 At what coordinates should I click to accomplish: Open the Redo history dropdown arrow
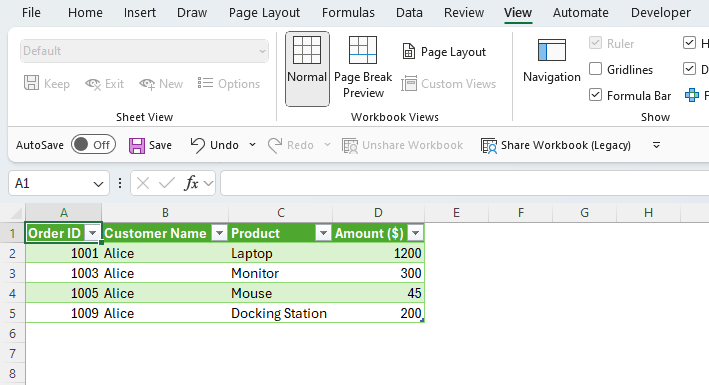(x=327, y=145)
